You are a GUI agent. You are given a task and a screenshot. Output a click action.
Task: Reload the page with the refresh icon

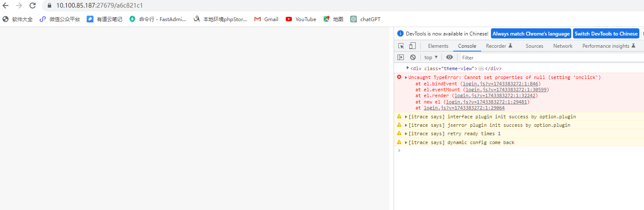[33, 5]
